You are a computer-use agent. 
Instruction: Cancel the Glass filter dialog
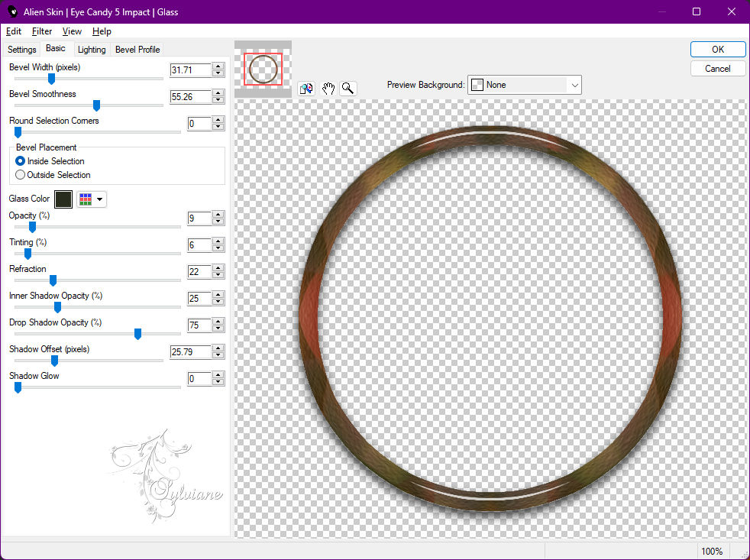pyautogui.click(x=717, y=69)
